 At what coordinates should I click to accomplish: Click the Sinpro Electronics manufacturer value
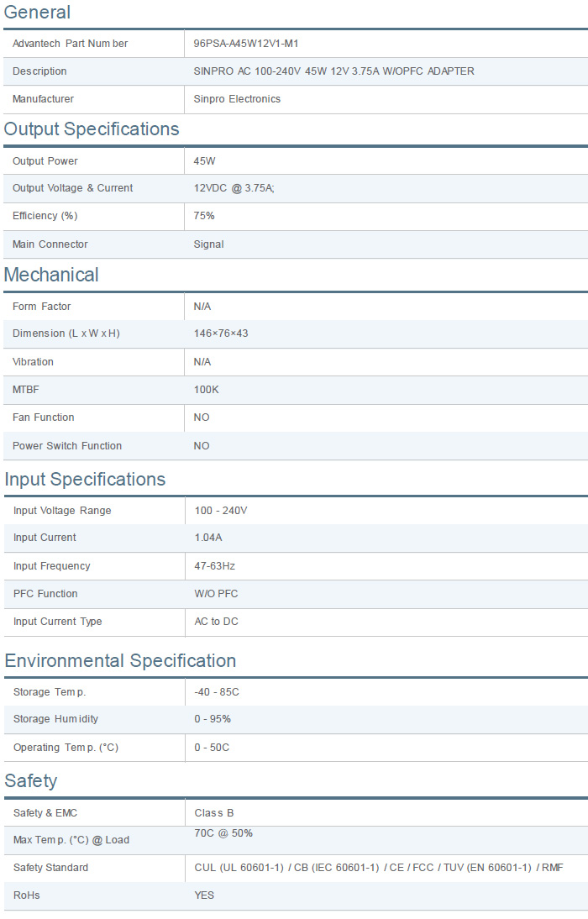(x=237, y=99)
